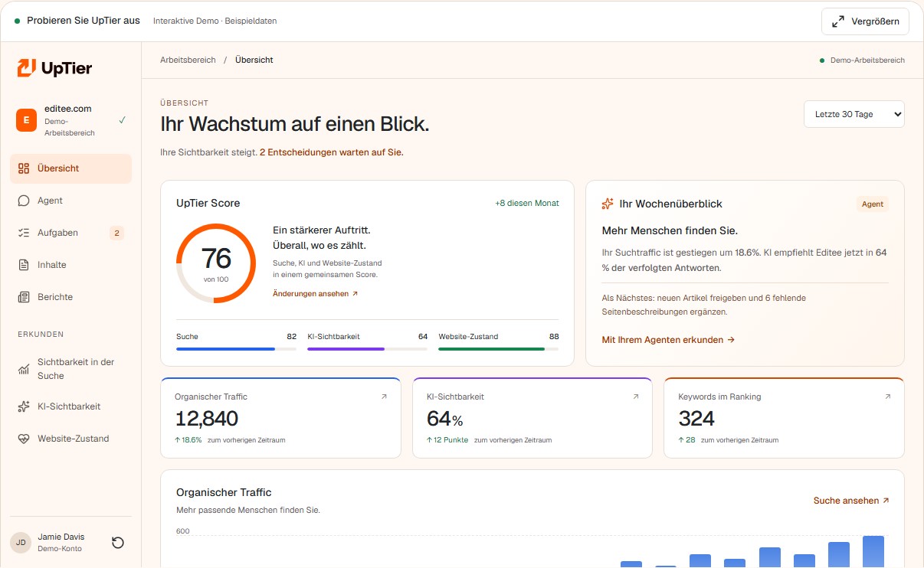Screen dimensions: 924x568
Task: Click the Vergrößern button
Action: (x=865, y=21)
